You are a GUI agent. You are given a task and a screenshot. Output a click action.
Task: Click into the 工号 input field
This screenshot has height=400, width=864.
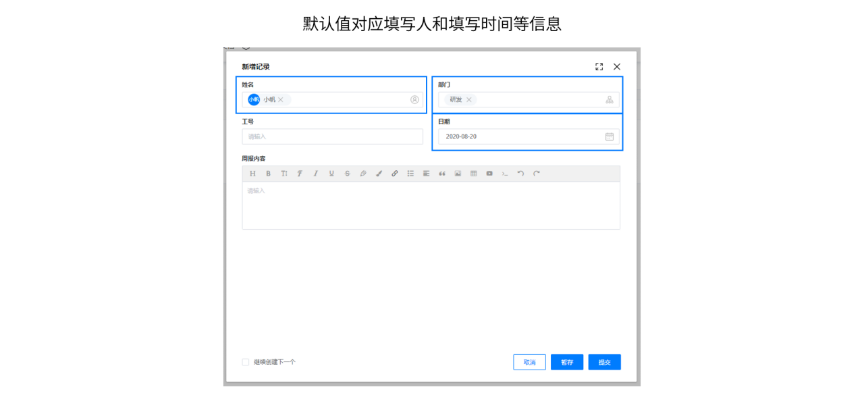click(x=332, y=136)
